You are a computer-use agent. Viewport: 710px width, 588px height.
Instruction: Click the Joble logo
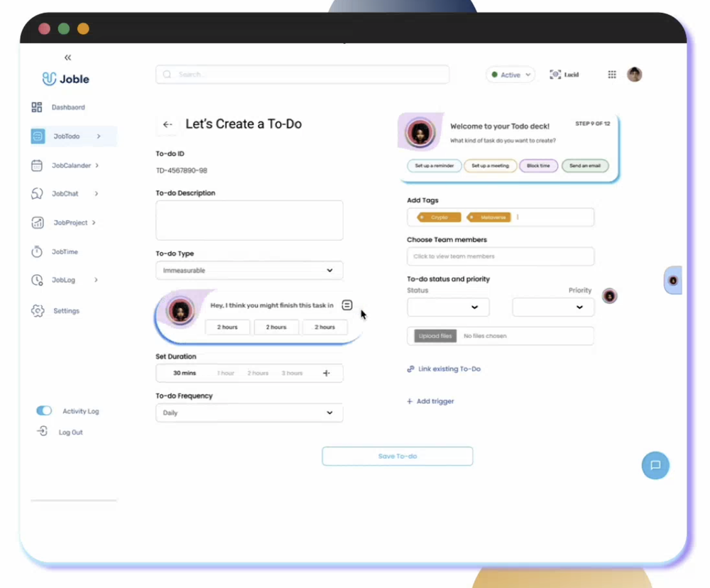pos(65,79)
